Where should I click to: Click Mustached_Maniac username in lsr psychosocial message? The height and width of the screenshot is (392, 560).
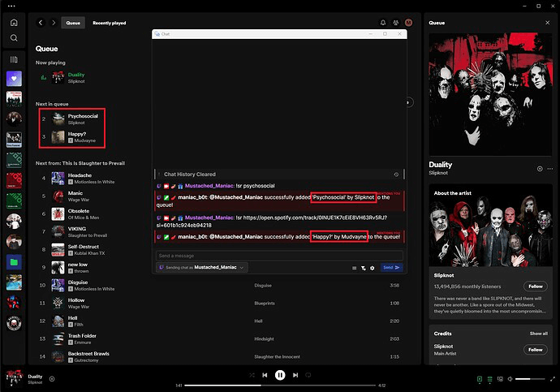pos(209,186)
